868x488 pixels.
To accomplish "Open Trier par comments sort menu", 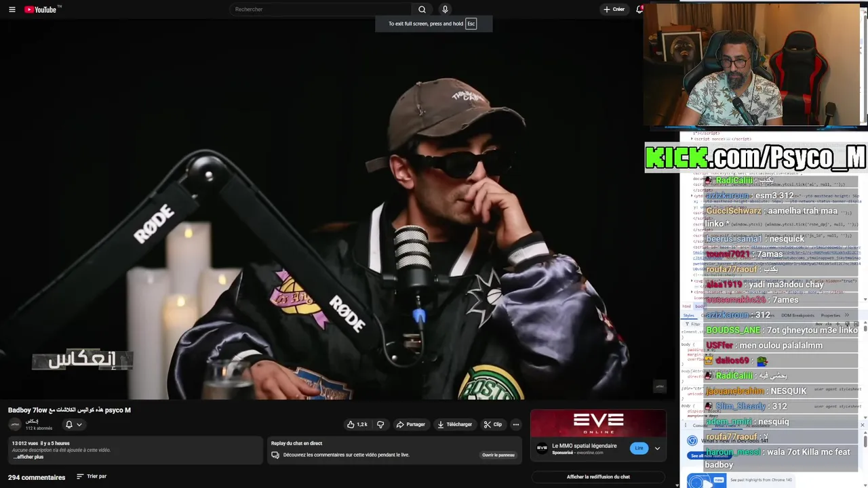I will (92, 476).
